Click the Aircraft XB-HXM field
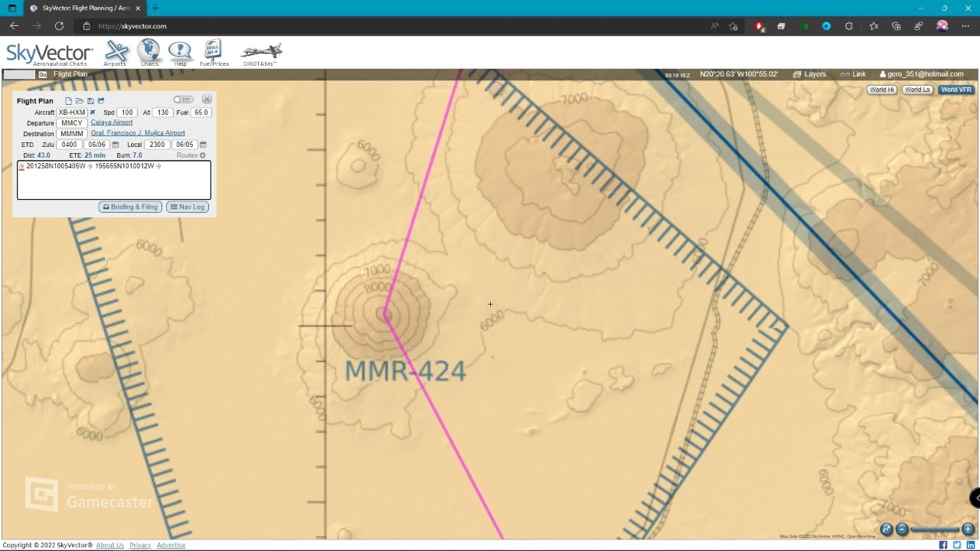The image size is (980, 551). (72, 112)
